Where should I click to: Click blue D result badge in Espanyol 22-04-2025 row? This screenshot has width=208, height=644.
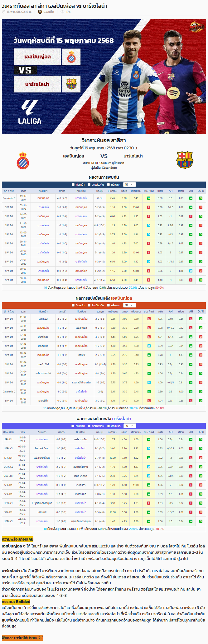(x=149, y=346)
